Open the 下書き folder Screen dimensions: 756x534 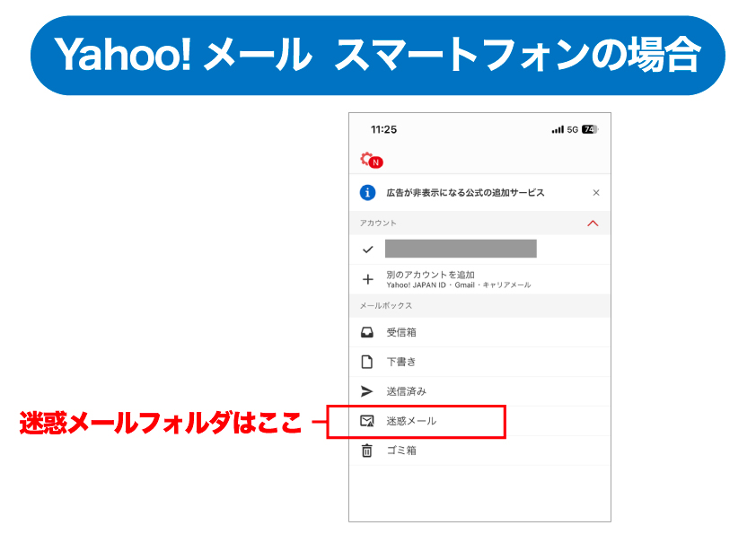tap(479, 362)
